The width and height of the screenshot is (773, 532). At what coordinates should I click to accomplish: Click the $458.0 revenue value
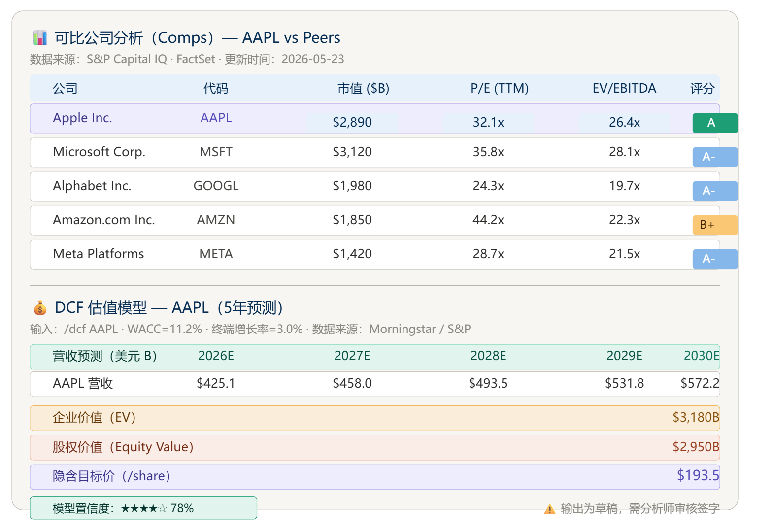tap(352, 384)
